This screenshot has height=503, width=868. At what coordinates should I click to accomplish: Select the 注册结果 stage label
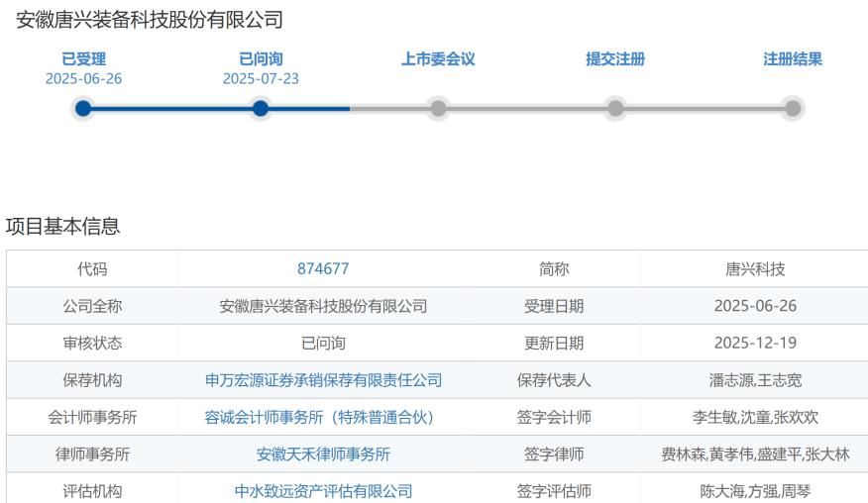point(792,59)
